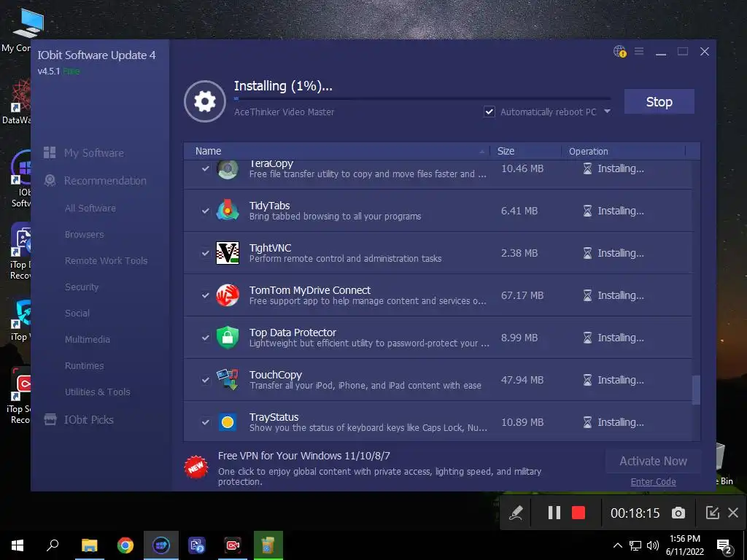This screenshot has height=560, width=747.
Task: Click the recorder minimize-to-corner icon
Action: (x=712, y=513)
